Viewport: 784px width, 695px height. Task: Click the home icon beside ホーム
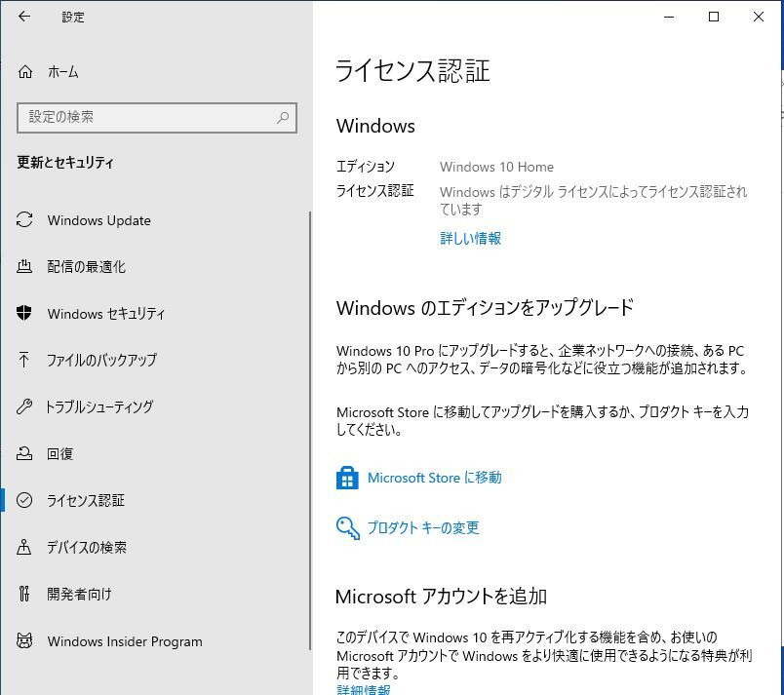(x=25, y=72)
